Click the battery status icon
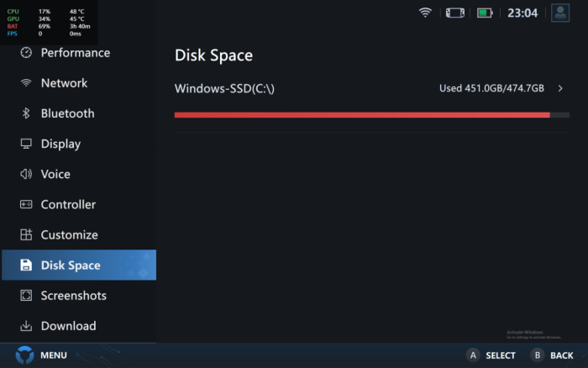588x368 pixels. pyautogui.click(x=485, y=13)
